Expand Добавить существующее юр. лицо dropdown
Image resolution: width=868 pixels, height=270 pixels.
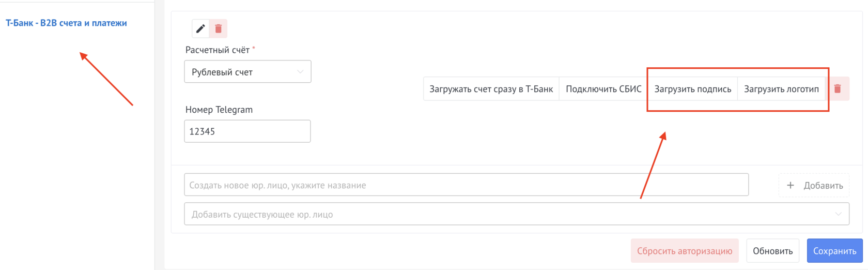click(516, 214)
